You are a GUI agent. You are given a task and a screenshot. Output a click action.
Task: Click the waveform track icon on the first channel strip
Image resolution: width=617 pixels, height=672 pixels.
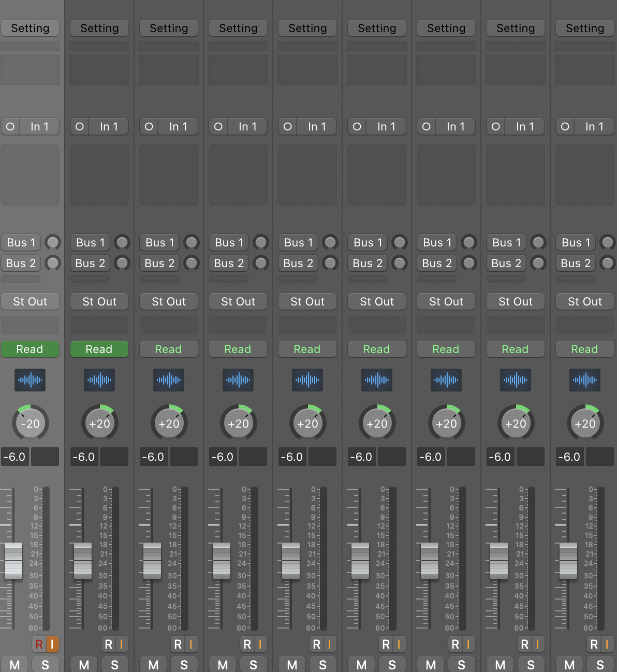[x=30, y=380]
